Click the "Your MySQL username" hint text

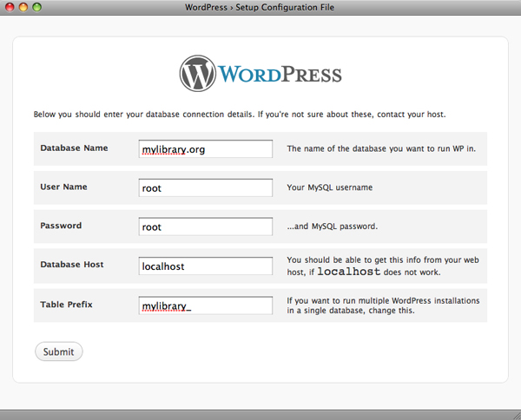tap(330, 187)
